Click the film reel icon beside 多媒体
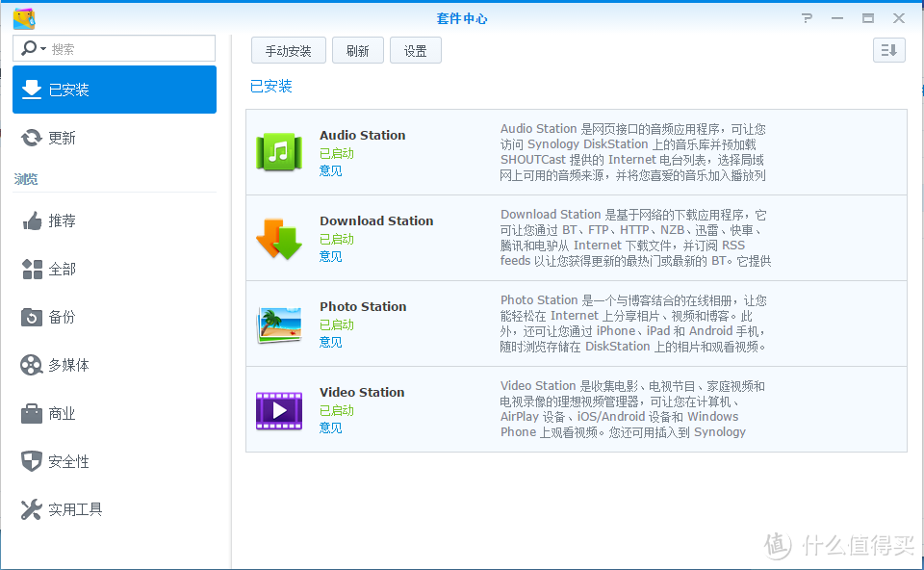This screenshot has height=570, width=924. coord(31,366)
